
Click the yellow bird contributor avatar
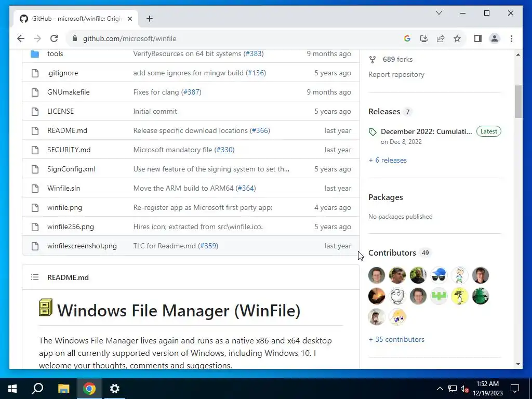[x=460, y=296]
